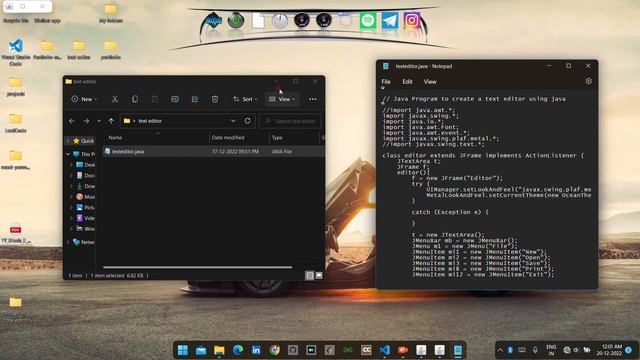
Task: Open the CC app in taskbar
Action: tap(366, 350)
